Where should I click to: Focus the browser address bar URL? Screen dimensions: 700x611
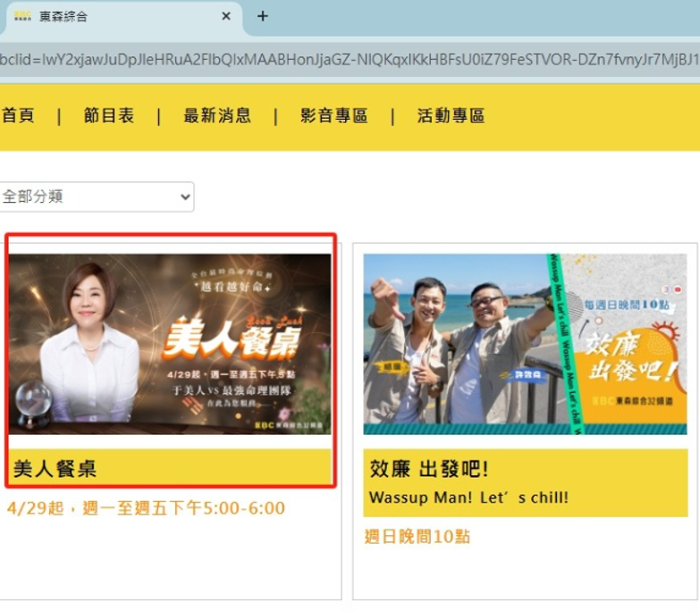click(x=349, y=59)
